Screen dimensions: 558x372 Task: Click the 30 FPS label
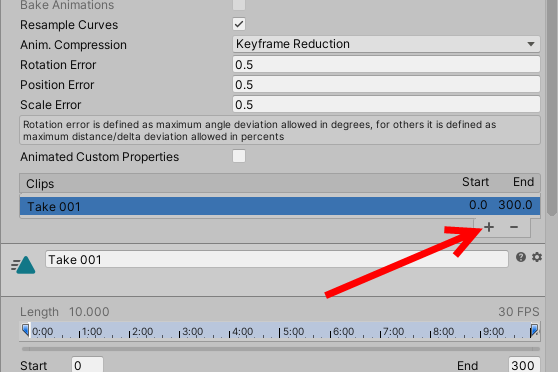click(519, 312)
